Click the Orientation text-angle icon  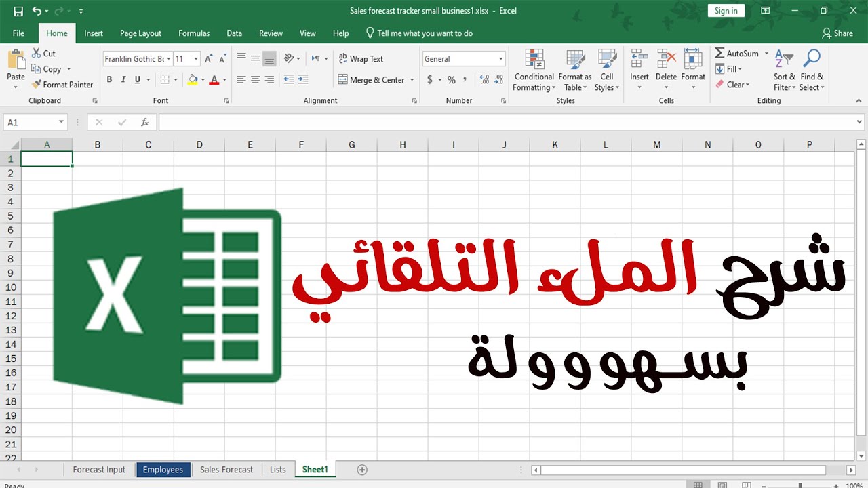click(x=290, y=58)
